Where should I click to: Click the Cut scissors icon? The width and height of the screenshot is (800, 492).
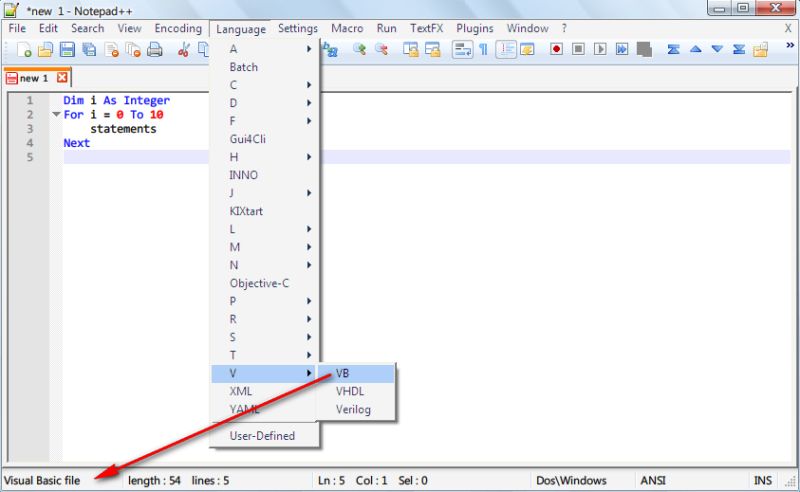(184, 50)
